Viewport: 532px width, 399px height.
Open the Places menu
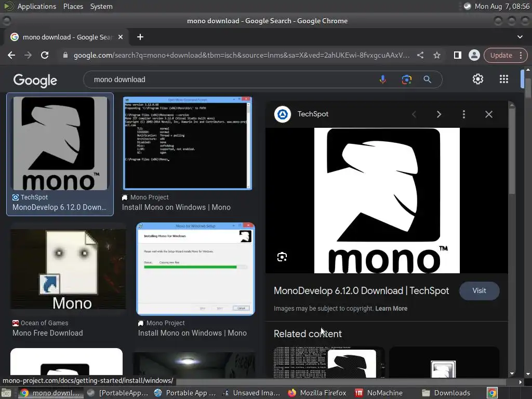click(73, 6)
